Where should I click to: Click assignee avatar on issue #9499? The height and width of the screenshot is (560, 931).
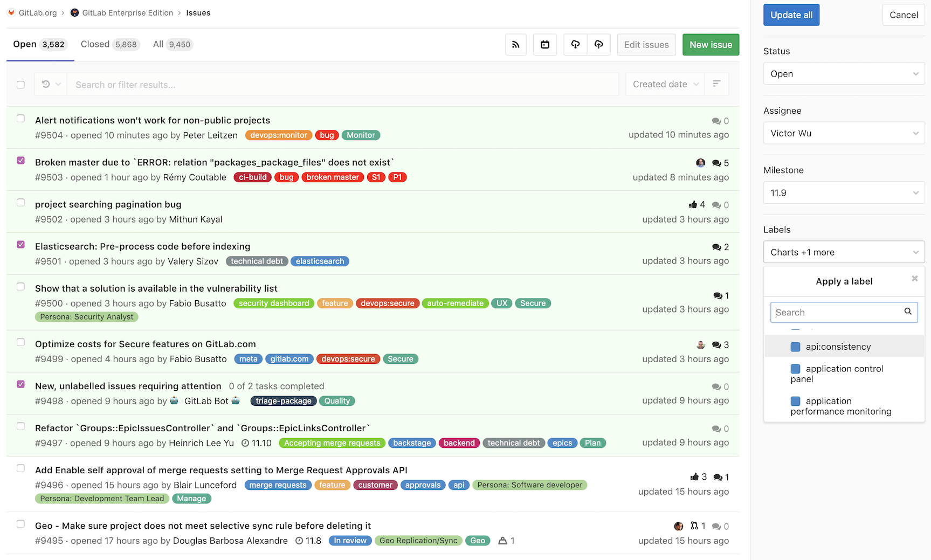pos(700,345)
